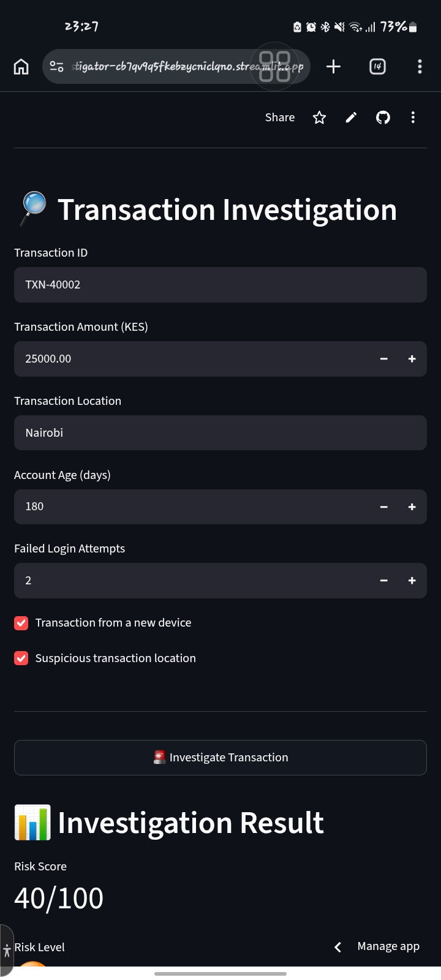Uncheck Transaction from a new device
This screenshot has width=441, height=980.
(x=21, y=623)
